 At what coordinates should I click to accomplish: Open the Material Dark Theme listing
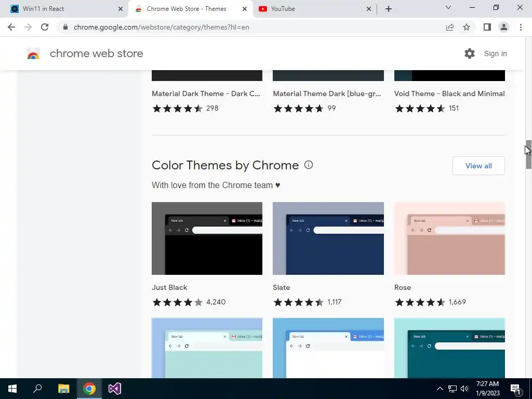tap(206, 94)
